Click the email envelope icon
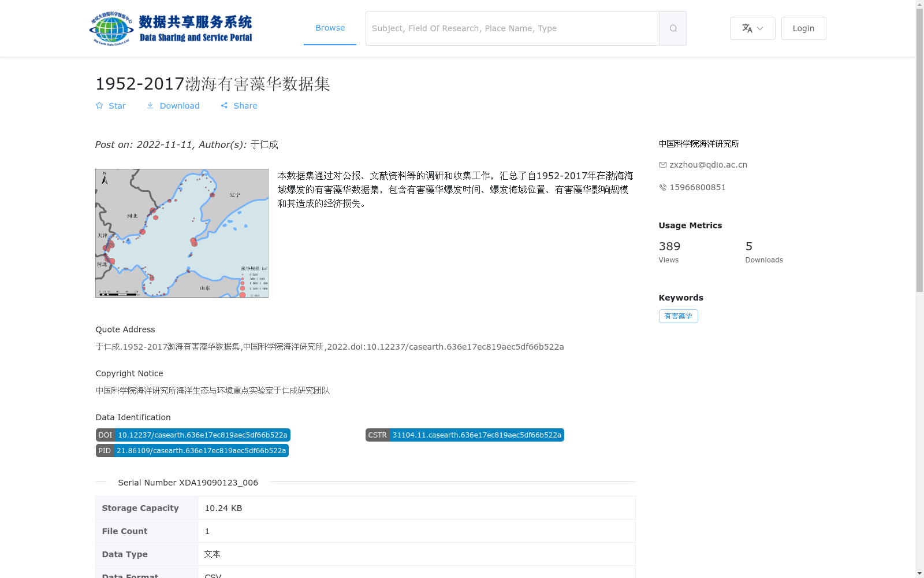 (x=663, y=165)
